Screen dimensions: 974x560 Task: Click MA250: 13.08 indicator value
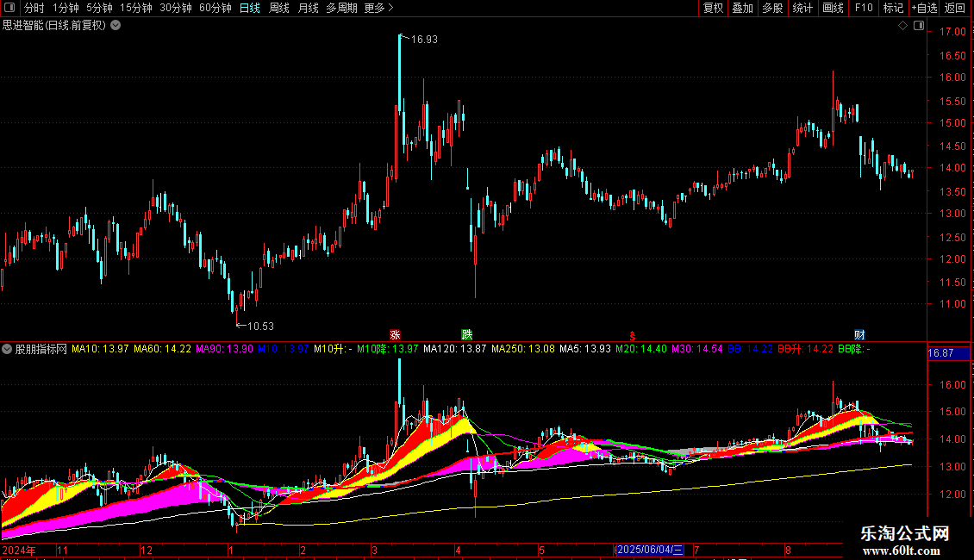[x=523, y=349]
